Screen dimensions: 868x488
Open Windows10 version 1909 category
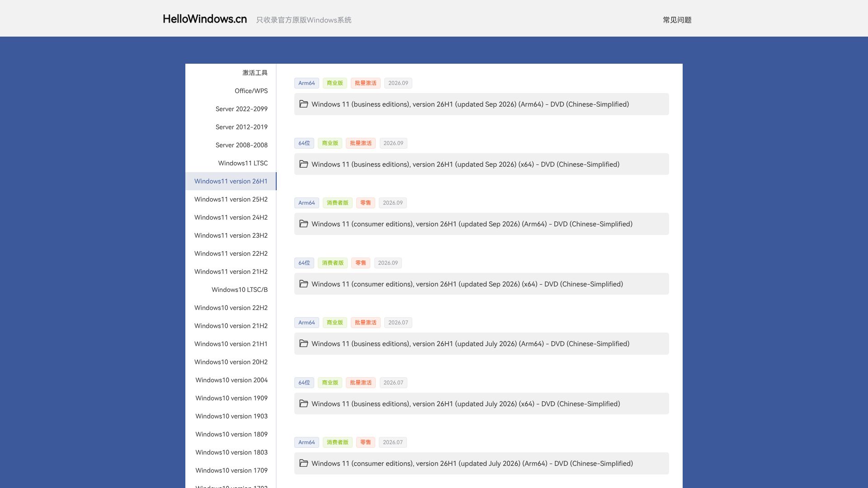[231, 398]
